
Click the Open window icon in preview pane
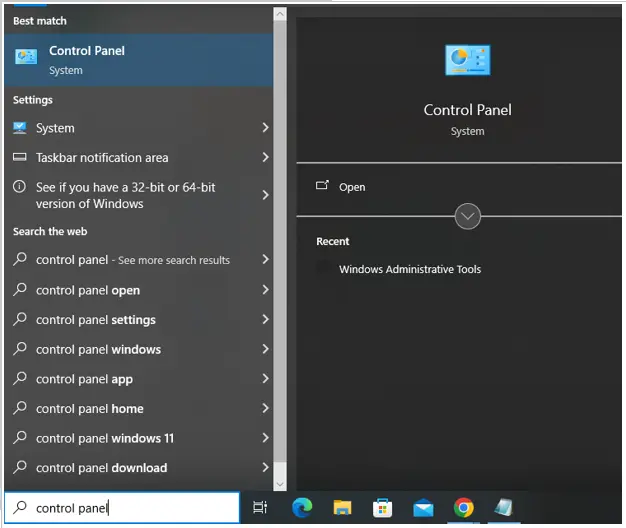pyautogui.click(x=322, y=185)
